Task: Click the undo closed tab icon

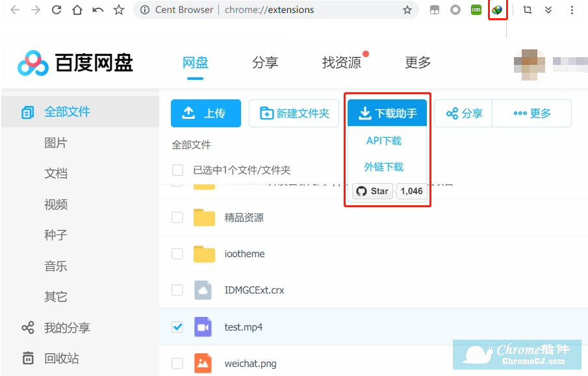Action: coord(98,10)
